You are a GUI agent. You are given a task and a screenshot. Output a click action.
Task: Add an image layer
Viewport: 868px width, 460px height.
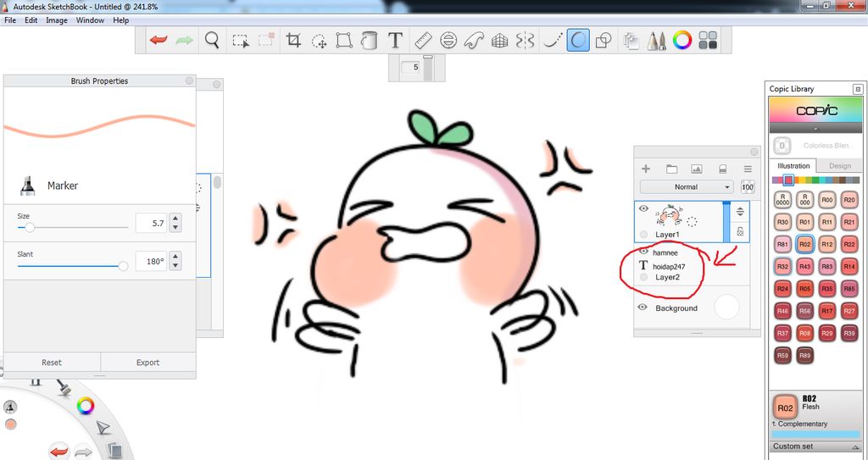pyautogui.click(x=697, y=169)
